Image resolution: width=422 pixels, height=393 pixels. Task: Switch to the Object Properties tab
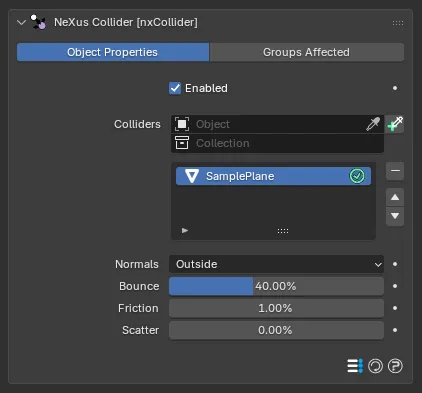(x=113, y=52)
